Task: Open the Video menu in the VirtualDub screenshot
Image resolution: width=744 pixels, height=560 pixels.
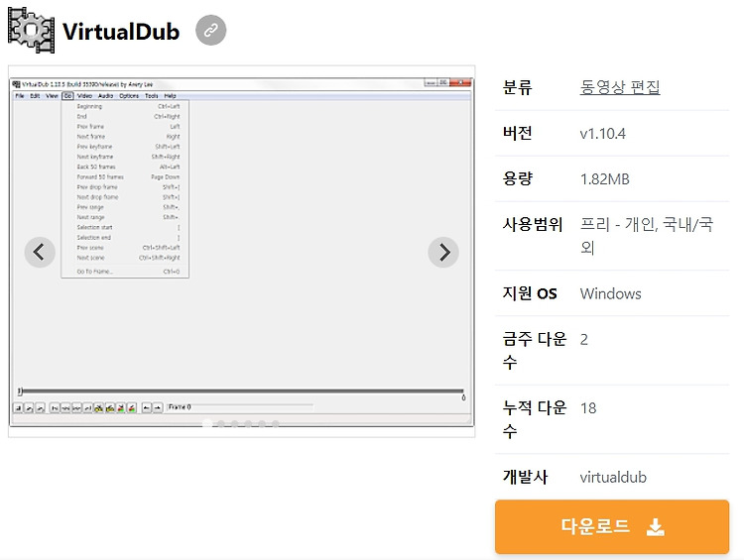Action: (84, 96)
